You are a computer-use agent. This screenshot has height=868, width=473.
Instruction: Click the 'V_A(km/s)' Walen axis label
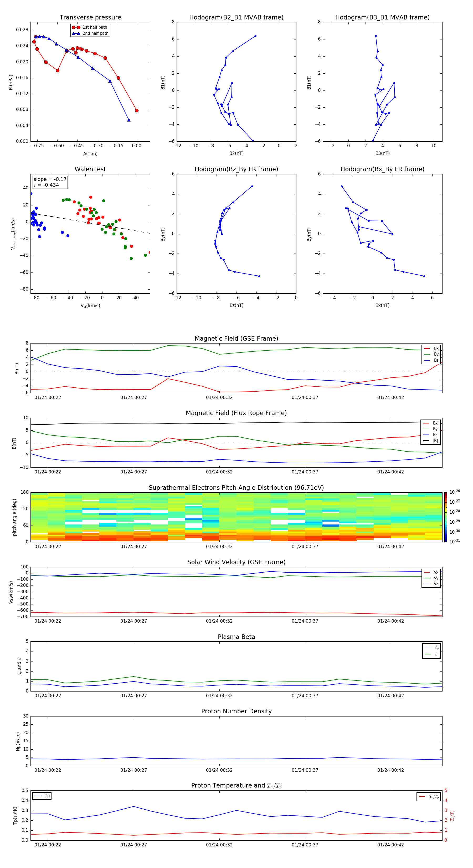click(90, 306)
